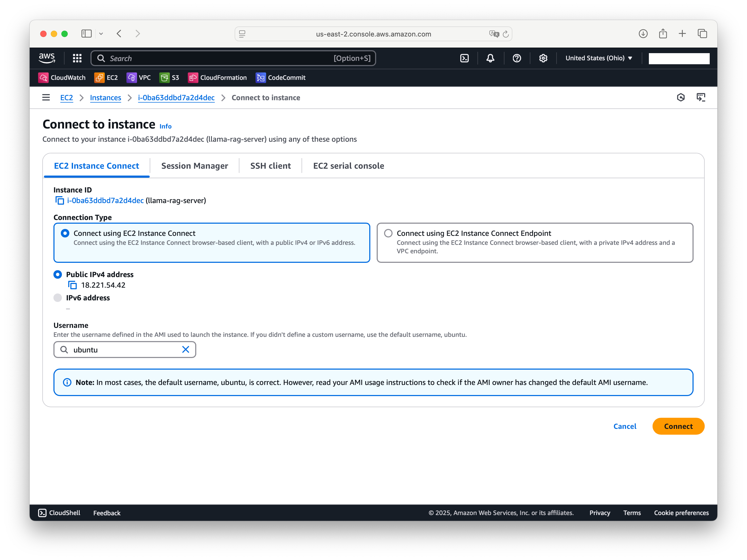The image size is (747, 560).
Task: Open the CloudWatch shortcut
Action: click(x=62, y=78)
